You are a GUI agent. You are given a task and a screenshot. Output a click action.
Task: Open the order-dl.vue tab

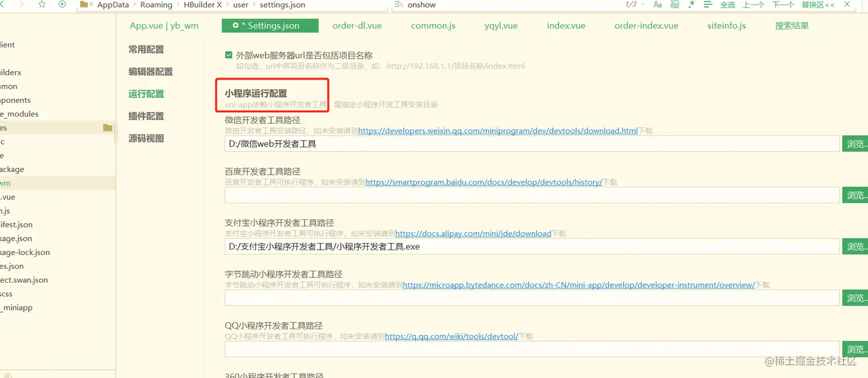click(x=357, y=26)
